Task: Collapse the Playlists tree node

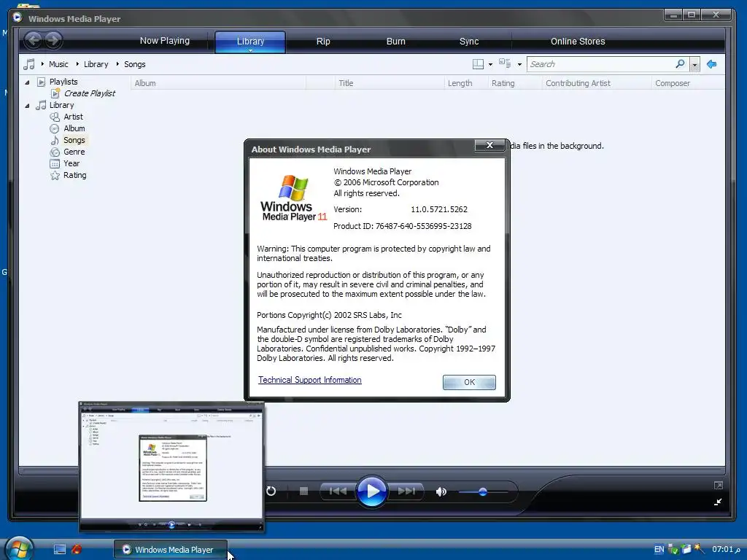Action: [27, 82]
